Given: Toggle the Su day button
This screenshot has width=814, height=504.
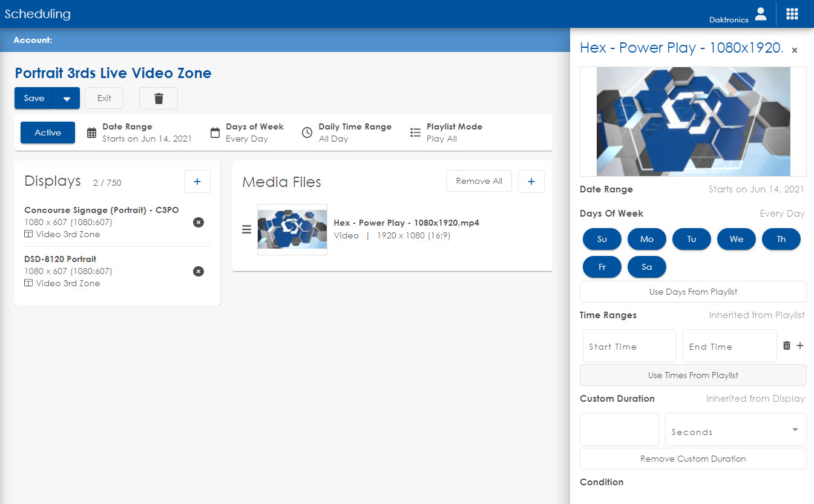Looking at the screenshot, I should point(602,239).
